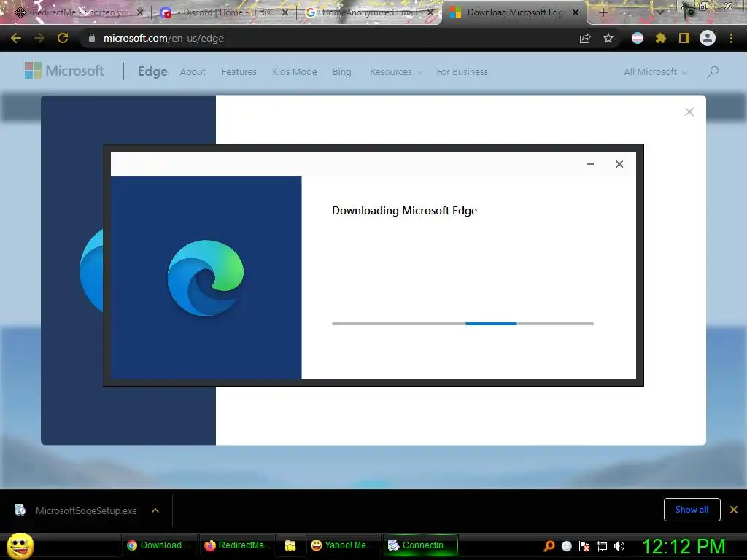Open the volume speaker tray icon

point(619,546)
